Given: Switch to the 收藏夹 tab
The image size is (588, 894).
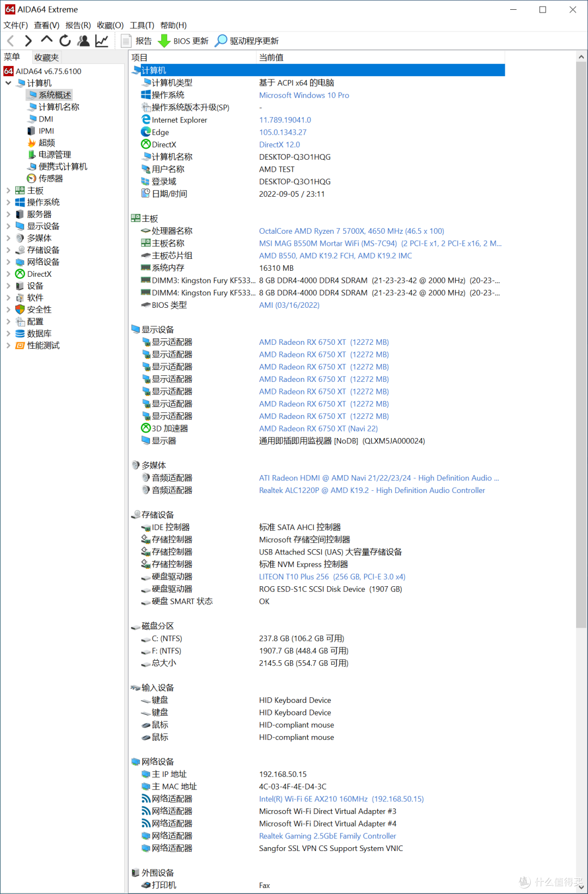Looking at the screenshot, I should tap(46, 57).
